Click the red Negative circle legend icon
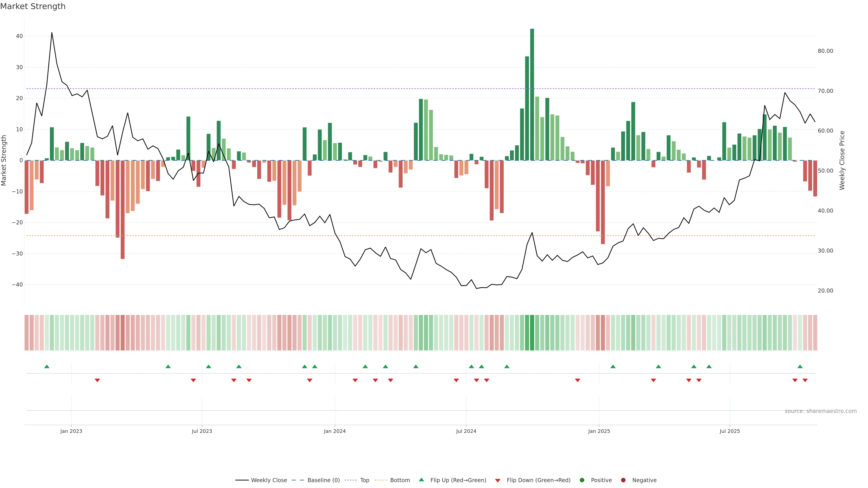This screenshot has width=868, height=488. pyautogui.click(x=623, y=480)
